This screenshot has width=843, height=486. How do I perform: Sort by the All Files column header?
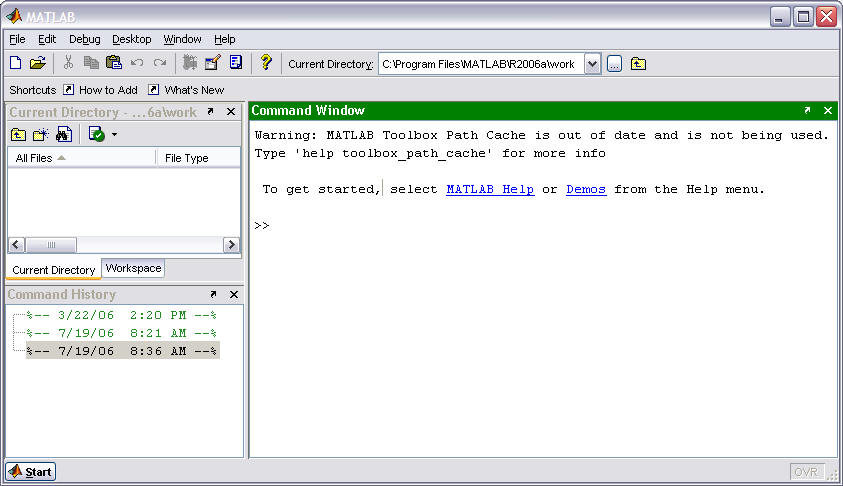coord(80,158)
